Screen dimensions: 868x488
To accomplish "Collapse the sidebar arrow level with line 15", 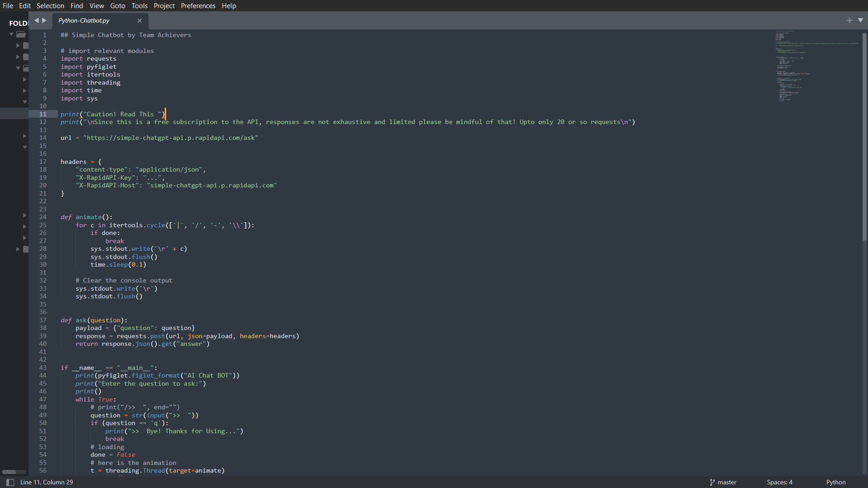I will [24, 147].
